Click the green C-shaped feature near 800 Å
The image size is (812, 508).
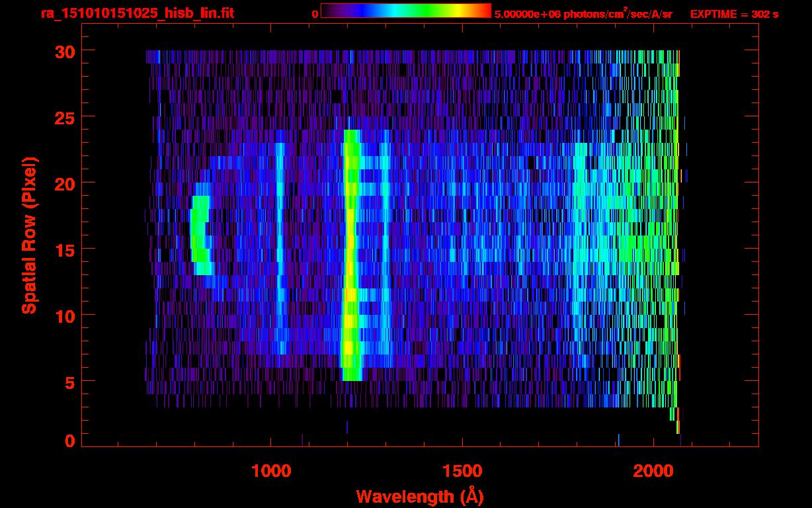point(201,235)
